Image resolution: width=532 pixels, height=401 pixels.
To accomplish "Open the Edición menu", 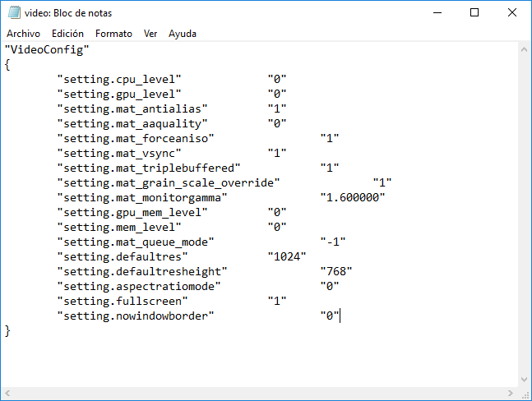I will (67, 34).
